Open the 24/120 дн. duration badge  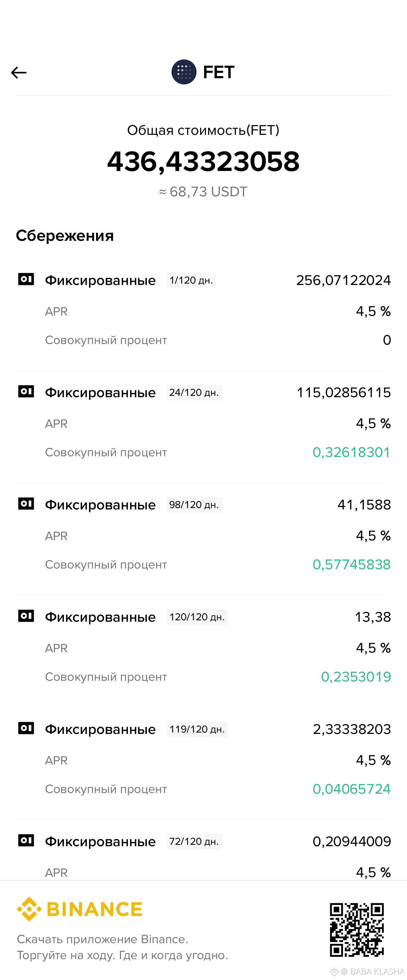point(194,393)
